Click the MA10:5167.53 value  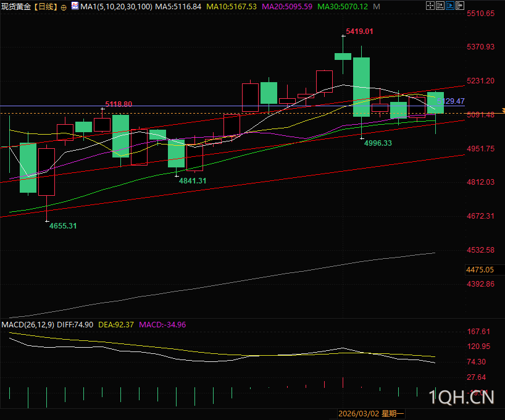(x=232, y=6)
